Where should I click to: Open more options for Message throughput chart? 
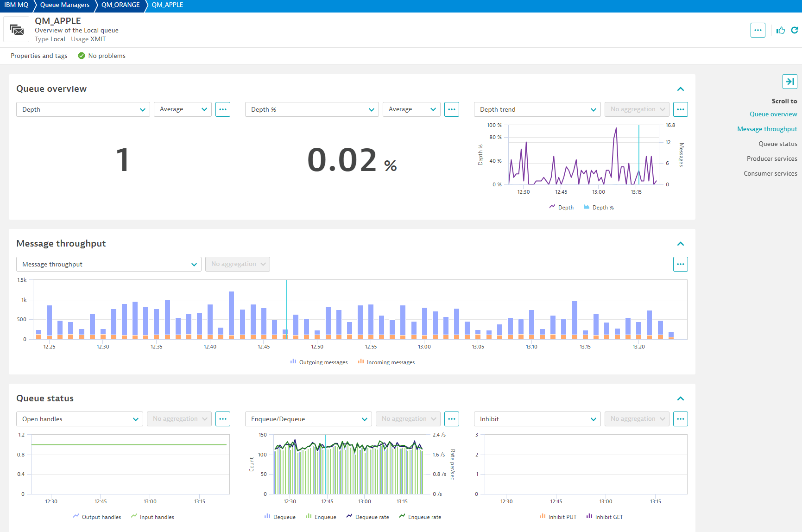(680, 264)
